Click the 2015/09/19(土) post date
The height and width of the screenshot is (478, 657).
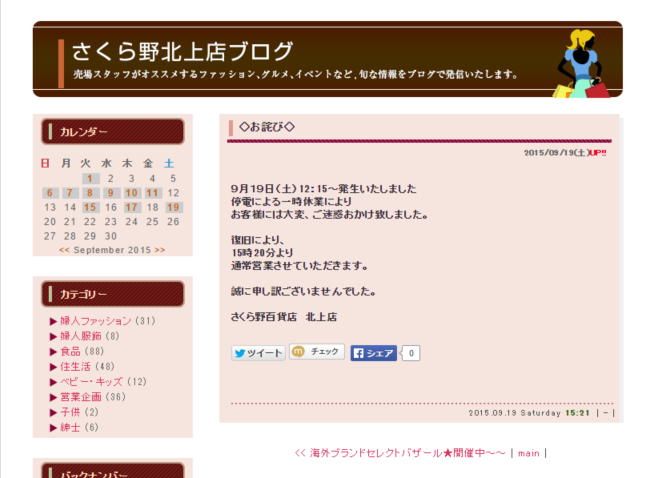pos(556,152)
